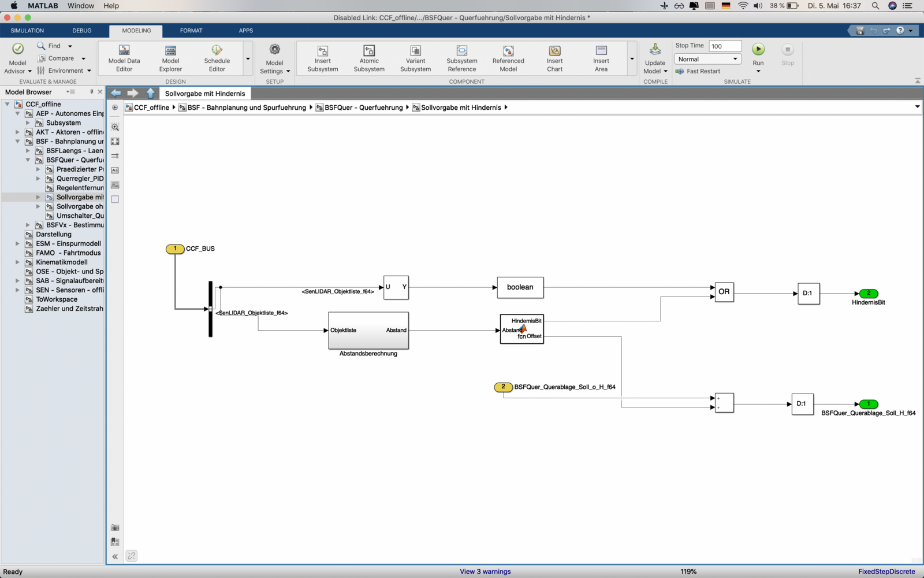Click the View 3 warnings link
Screen dimensions: 924x578
(x=485, y=572)
